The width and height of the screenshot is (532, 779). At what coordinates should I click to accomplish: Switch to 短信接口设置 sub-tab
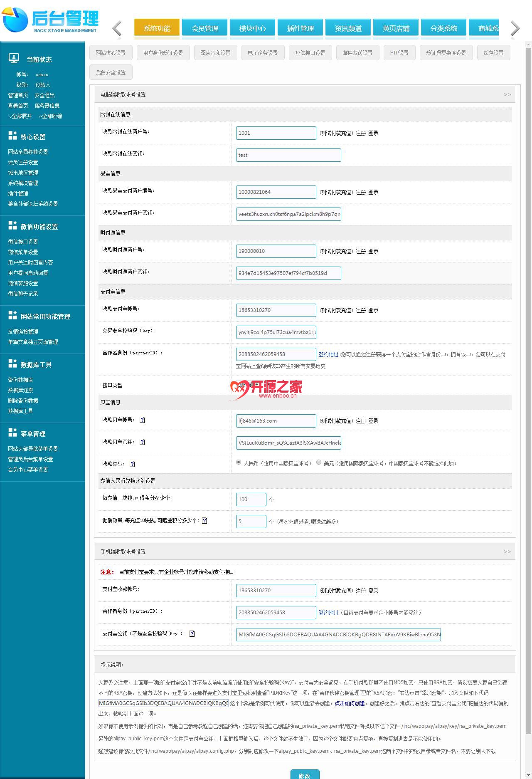pyautogui.click(x=310, y=53)
